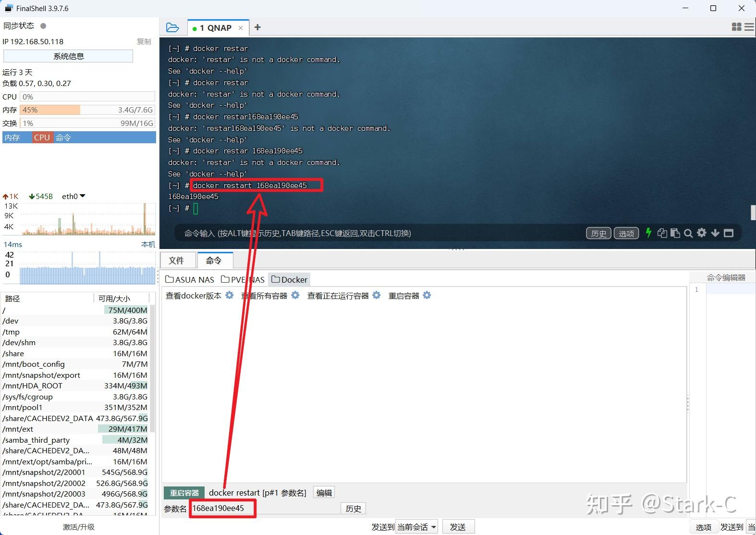This screenshot has height=535, width=756.
Task: Click the 参数名 input field
Action: point(264,508)
